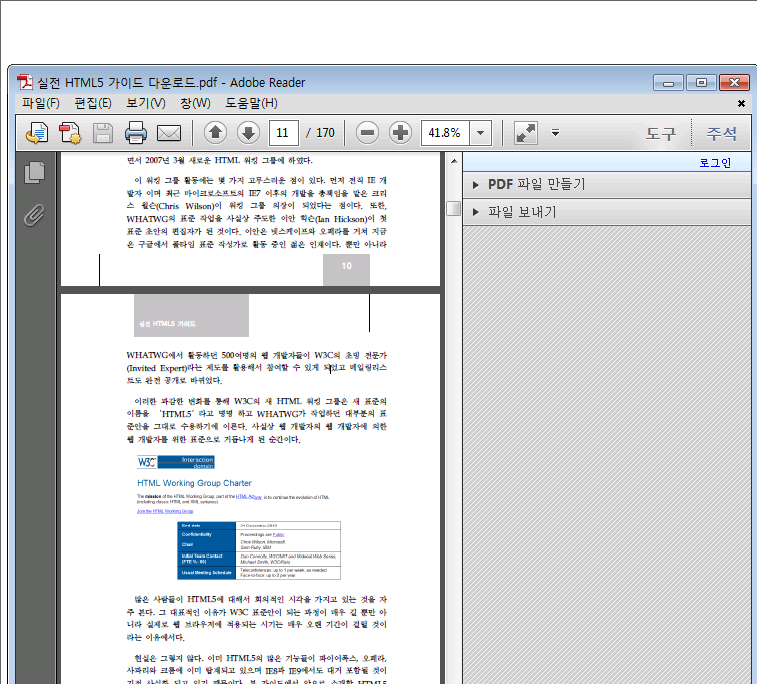
Task: Expand the '파일 보내기' section
Action: pyautogui.click(x=606, y=212)
